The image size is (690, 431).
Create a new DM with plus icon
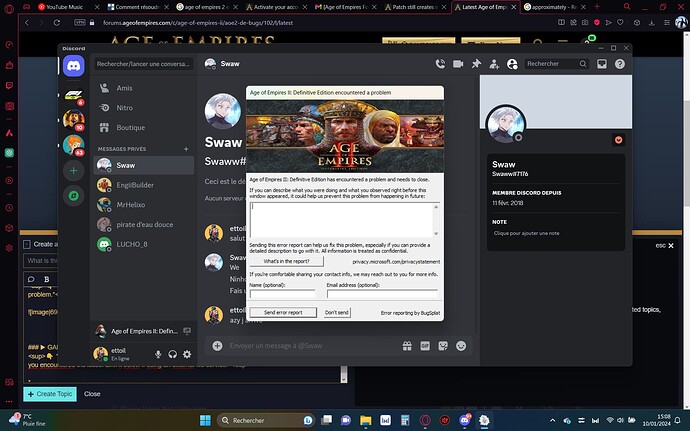(186, 149)
